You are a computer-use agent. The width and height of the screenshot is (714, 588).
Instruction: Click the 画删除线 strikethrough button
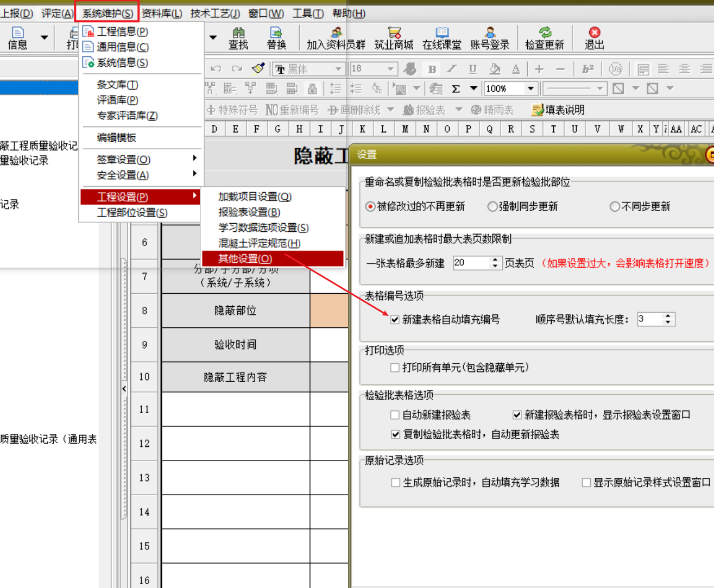[355, 110]
